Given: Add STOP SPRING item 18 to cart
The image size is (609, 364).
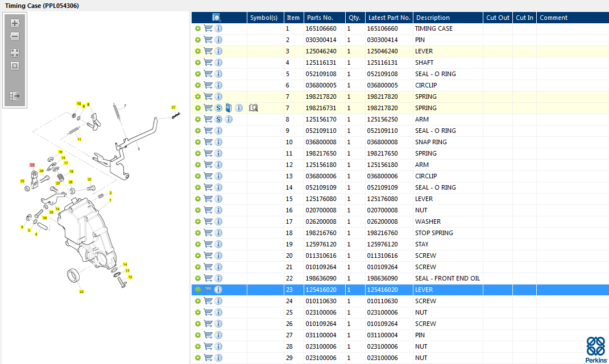Looking at the screenshot, I should click(x=208, y=233).
